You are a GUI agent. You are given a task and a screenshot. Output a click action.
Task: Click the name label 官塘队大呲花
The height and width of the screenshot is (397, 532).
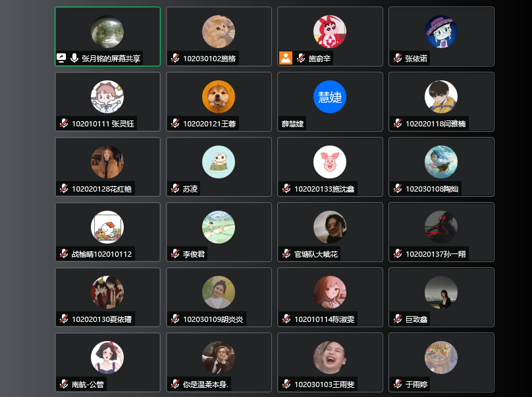click(316, 254)
